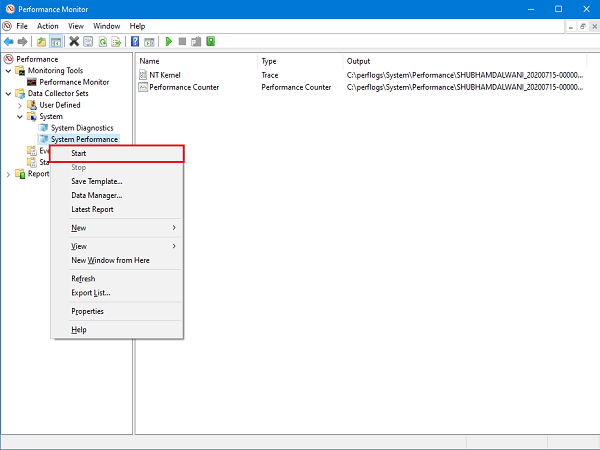Choose Refresh from the context menu
This screenshot has width=600, height=450.
coord(117,279)
